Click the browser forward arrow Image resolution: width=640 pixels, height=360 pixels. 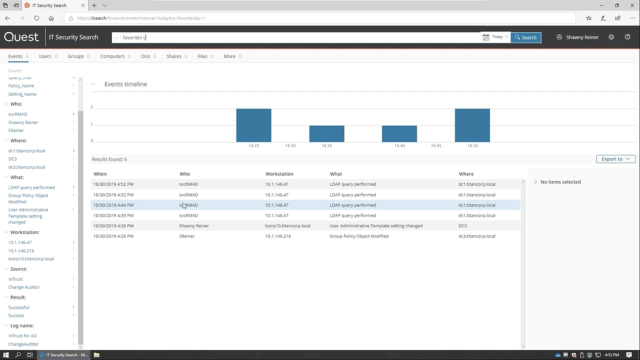pyautogui.click(x=22, y=18)
